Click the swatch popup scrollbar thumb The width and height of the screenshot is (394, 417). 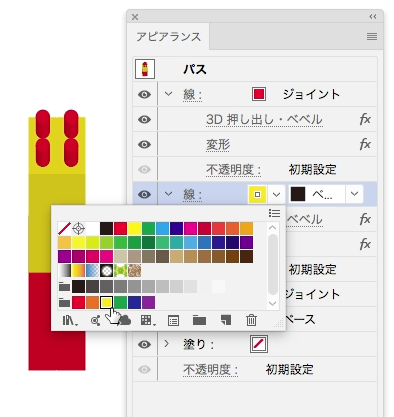273,264
